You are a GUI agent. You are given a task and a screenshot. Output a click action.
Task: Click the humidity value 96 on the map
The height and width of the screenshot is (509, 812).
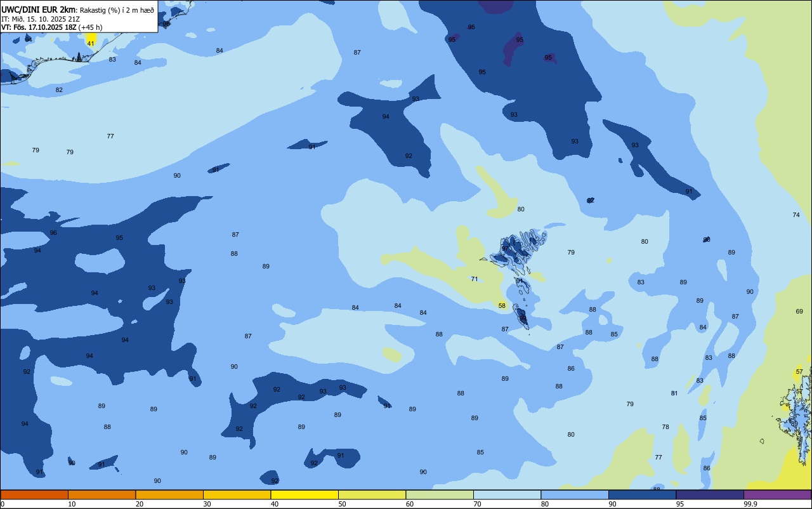pos(53,233)
